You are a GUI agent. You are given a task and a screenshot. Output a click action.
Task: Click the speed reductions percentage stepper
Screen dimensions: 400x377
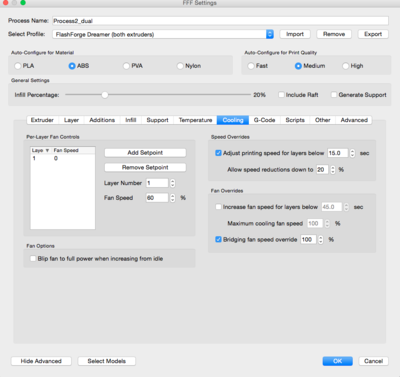333,170
